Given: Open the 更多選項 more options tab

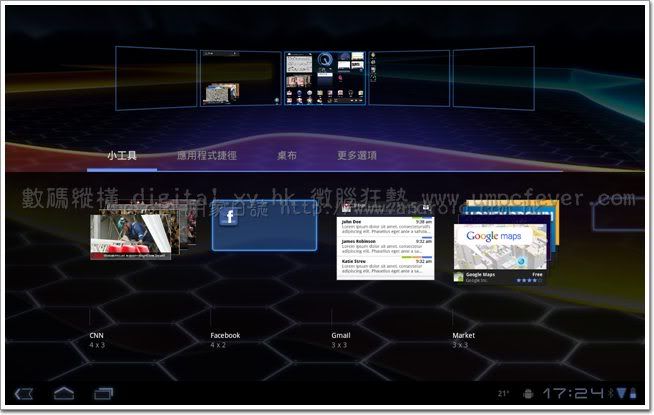Looking at the screenshot, I should (x=357, y=156).
